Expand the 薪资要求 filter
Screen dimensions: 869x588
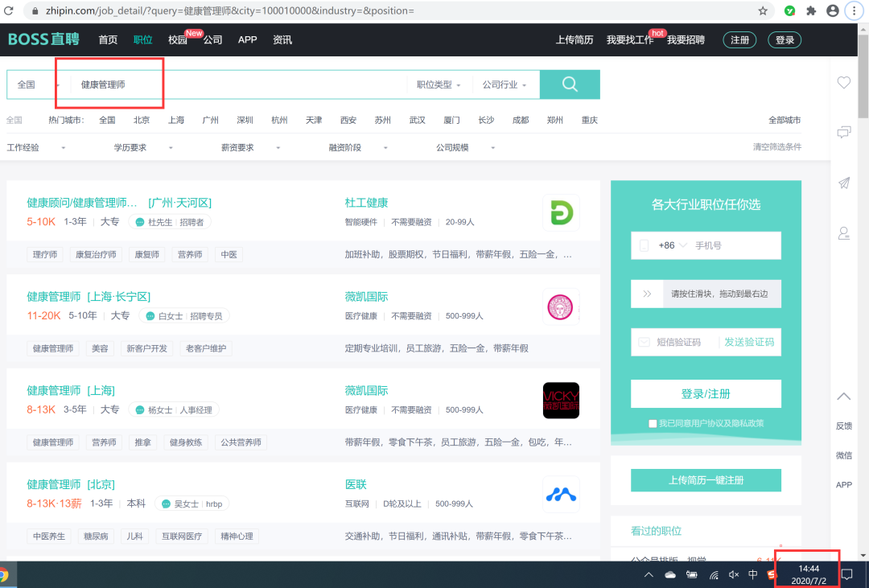[251, 147]
